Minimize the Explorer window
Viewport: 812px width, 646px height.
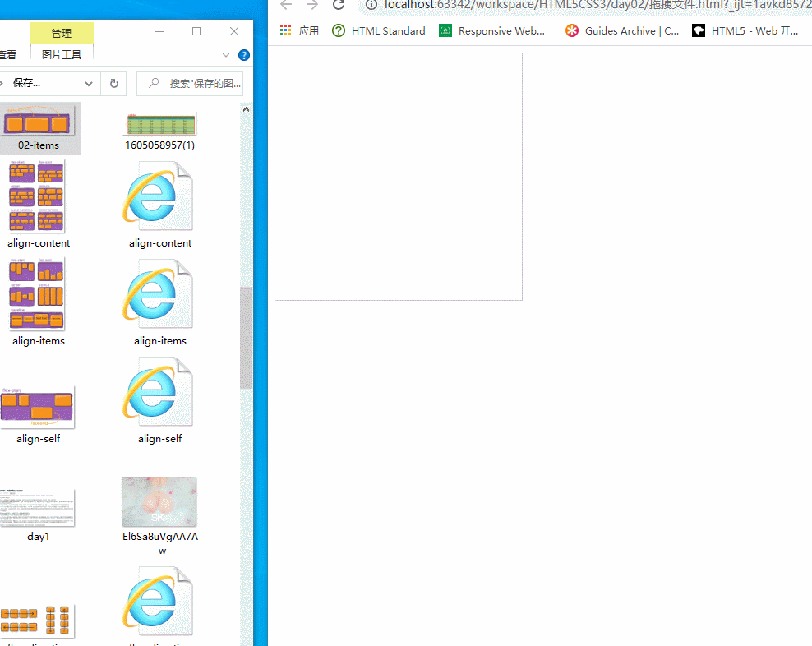pyautogui.click(x=159, y=31)
